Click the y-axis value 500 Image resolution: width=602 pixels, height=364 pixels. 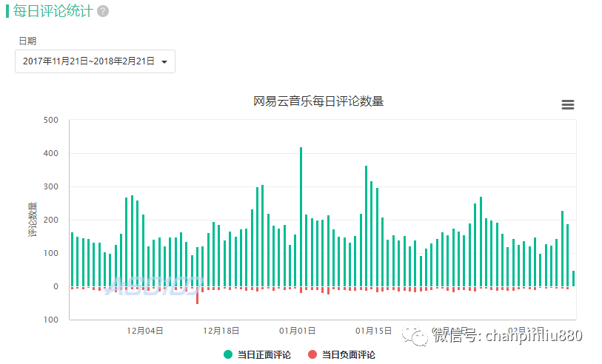(50, 120)
